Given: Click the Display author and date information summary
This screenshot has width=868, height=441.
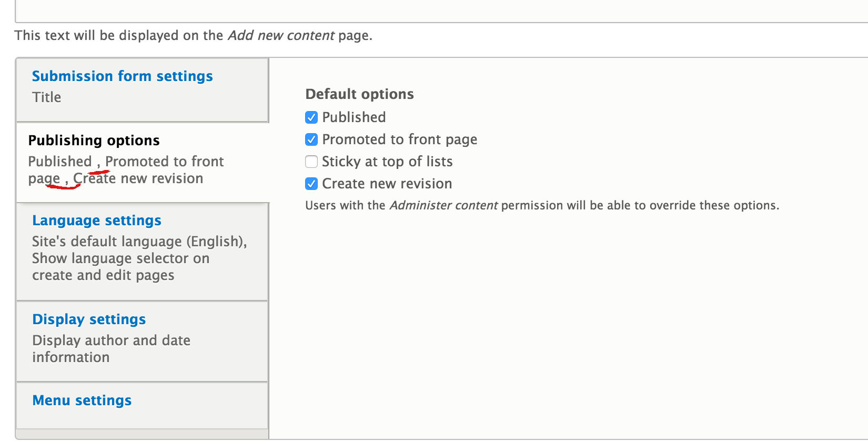Looking at the screenshot, I should [112, 349].
